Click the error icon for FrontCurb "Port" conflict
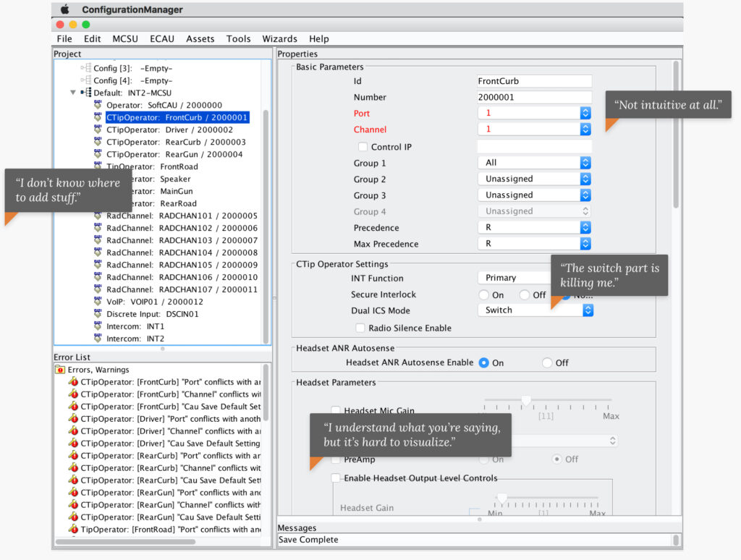741x560 pixels. [73, 382]
